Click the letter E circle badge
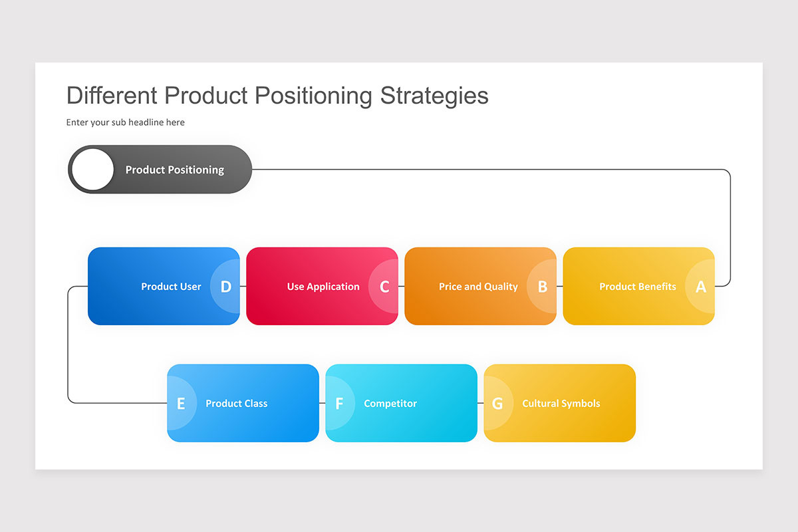 point(182,403)
